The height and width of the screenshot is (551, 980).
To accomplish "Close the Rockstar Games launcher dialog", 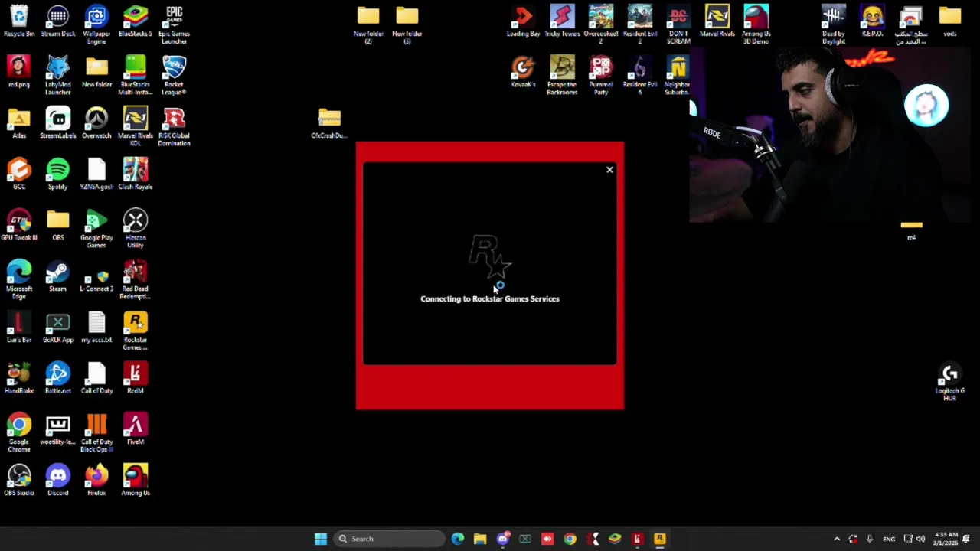I will pos(609,170).
